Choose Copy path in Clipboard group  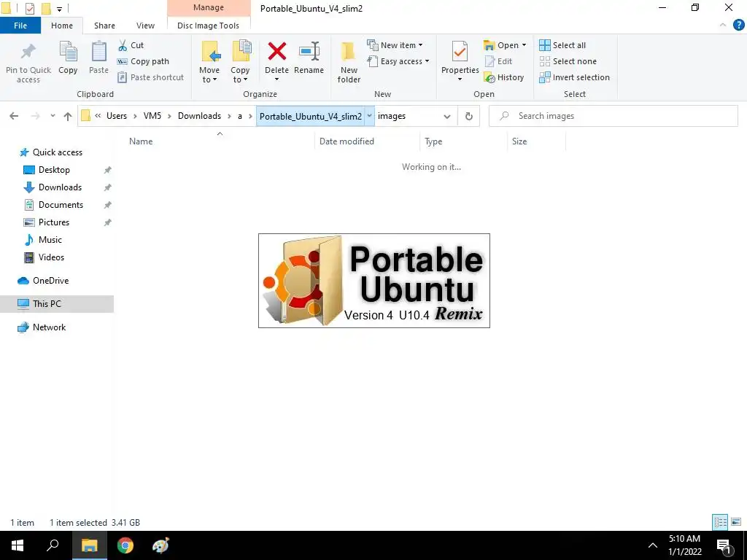point(144,61)
